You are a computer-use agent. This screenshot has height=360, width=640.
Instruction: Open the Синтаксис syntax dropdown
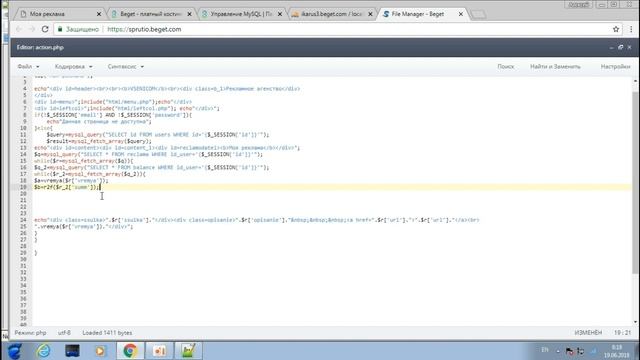[x=126, y=67]
